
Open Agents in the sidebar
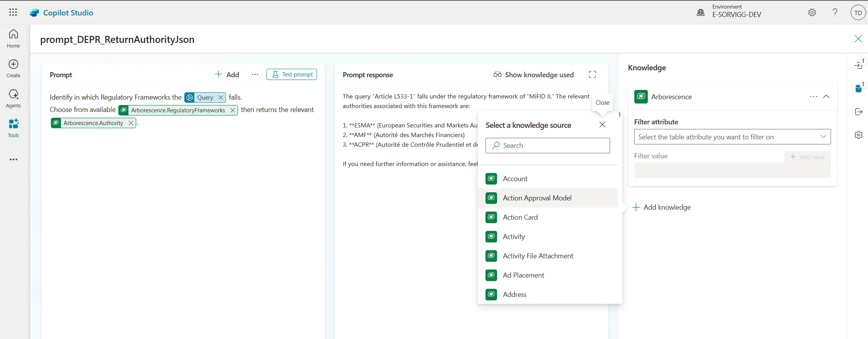tap(13, 98)
